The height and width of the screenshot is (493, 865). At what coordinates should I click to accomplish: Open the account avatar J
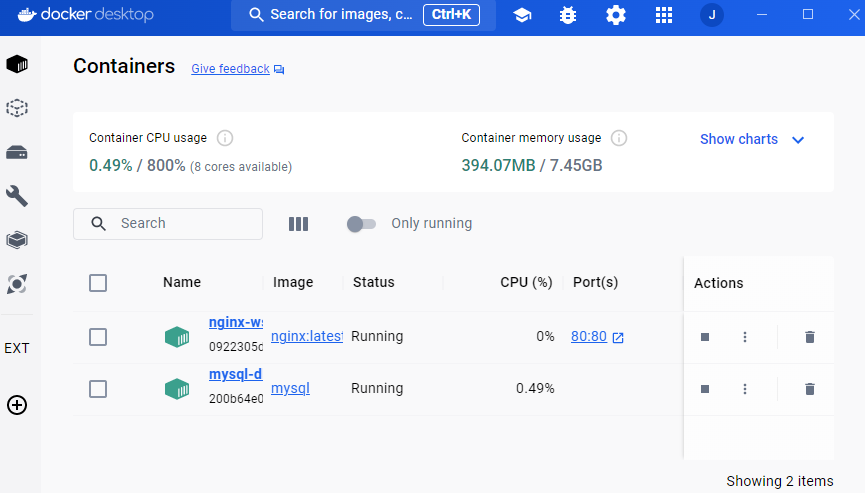(x=712, y=15)
